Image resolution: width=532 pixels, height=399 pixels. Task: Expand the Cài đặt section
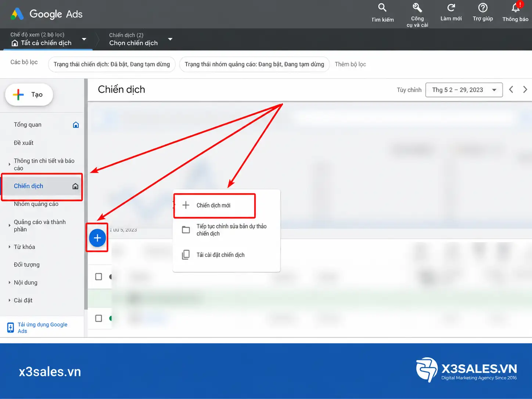click(10, 300)
